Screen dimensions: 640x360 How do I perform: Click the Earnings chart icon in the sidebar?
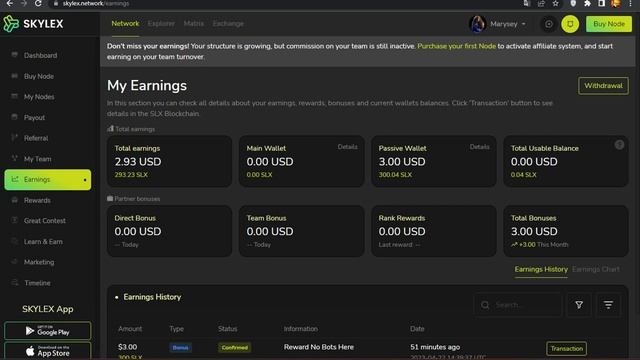point(15,179)
